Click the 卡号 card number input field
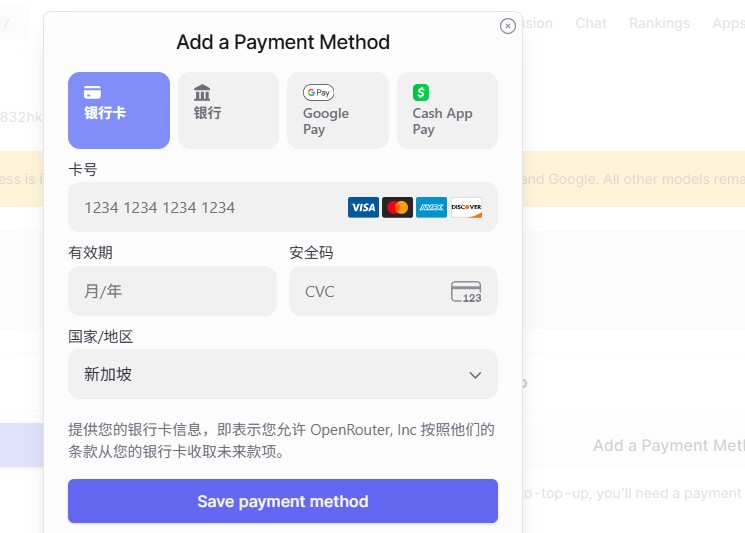745x533 pixels. pos(283,207)
